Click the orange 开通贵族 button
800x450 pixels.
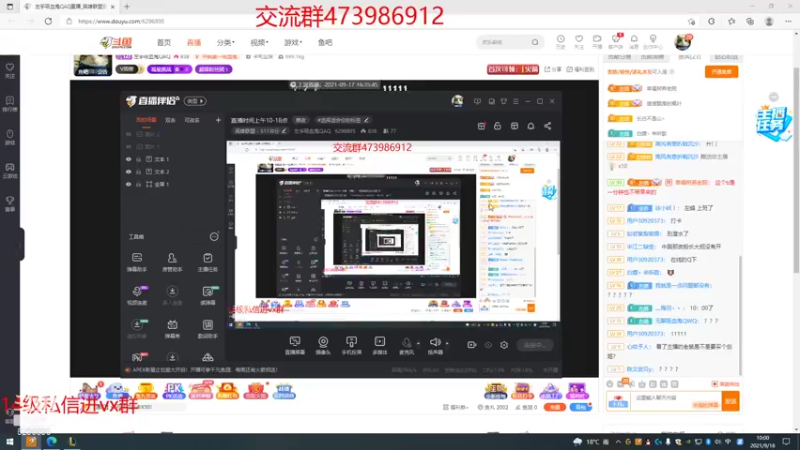tap(721, 72)
